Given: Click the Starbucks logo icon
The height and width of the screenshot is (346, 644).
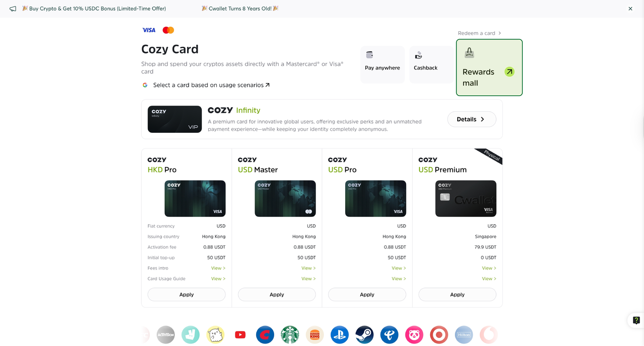Looking at the screenshot, I should point(290,335).
